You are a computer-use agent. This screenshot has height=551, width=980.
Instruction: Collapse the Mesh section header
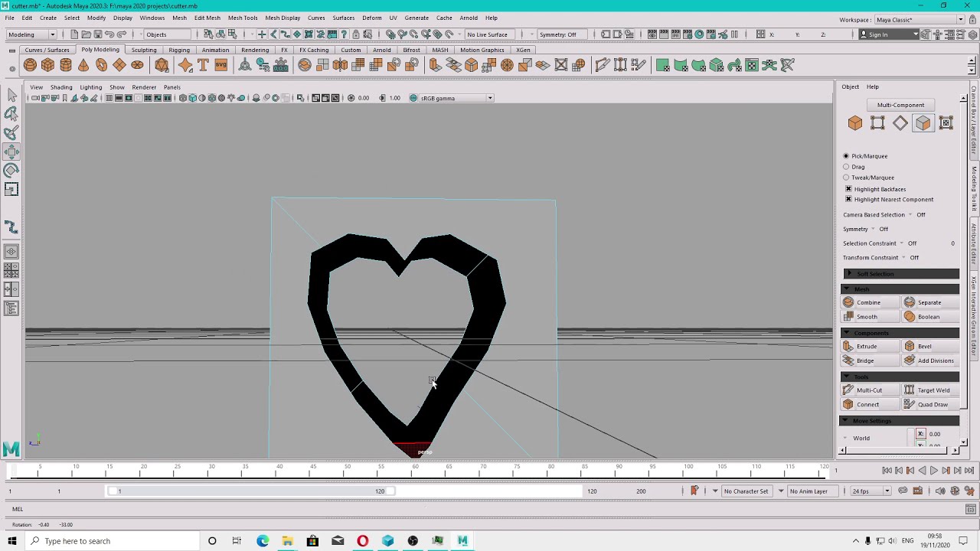(x=900, y=289)
